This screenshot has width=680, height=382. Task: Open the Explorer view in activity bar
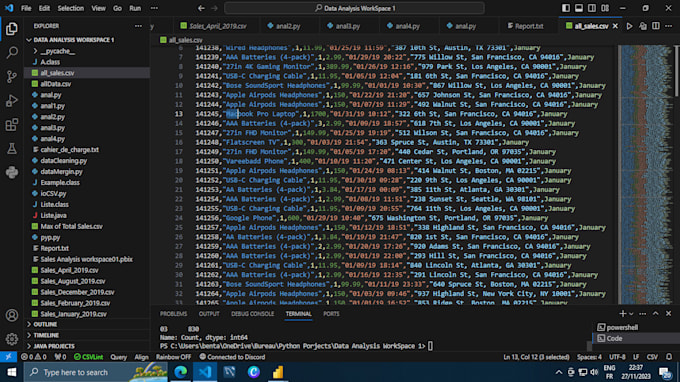coord(12,29)
